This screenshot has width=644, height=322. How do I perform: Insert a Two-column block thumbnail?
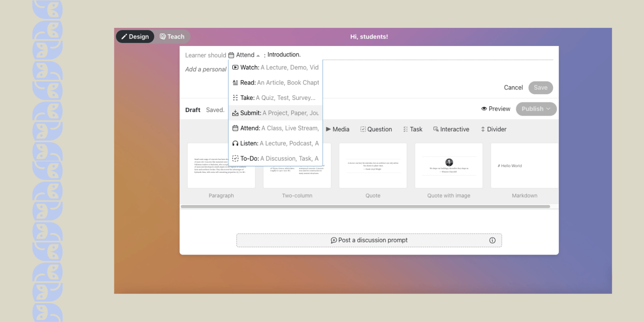coord(297,166)
